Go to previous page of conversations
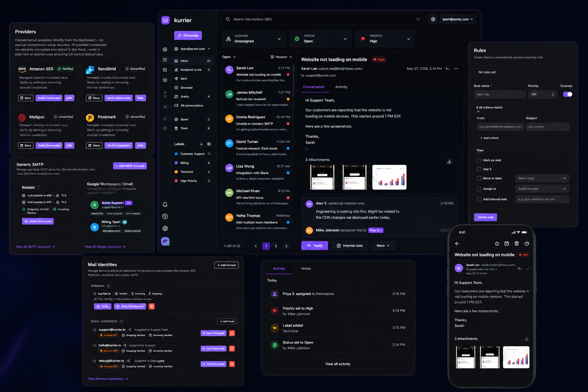588x392 pixels. coord(256,246)
